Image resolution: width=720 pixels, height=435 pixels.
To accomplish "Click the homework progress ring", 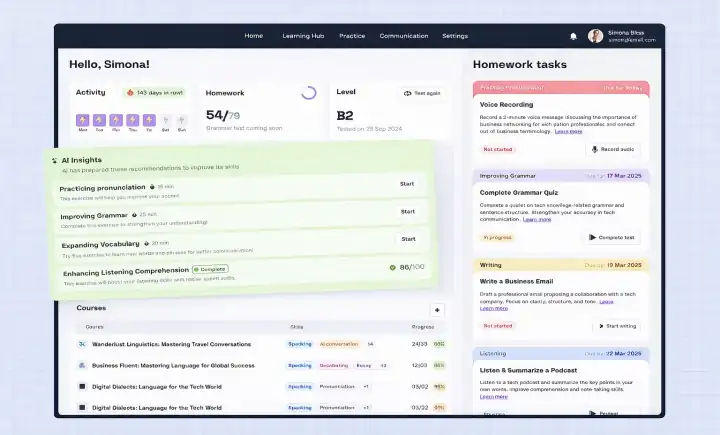I will click(x=309, y=93).
